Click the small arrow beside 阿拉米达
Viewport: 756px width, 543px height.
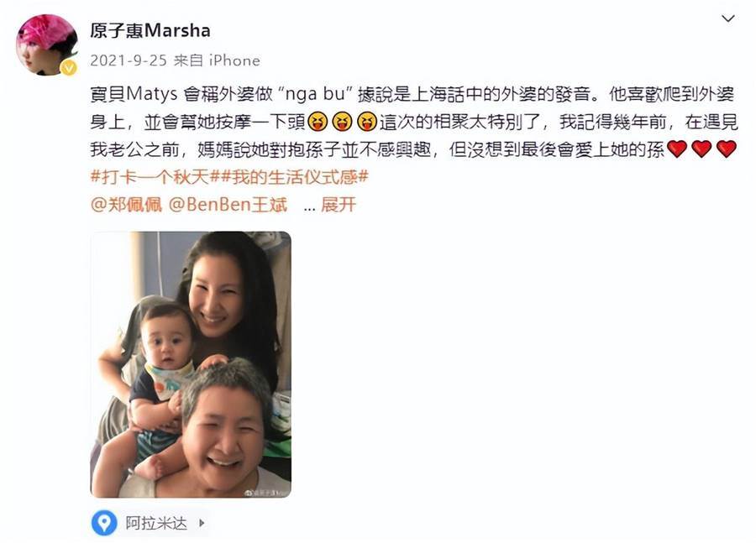click(202, 523)
